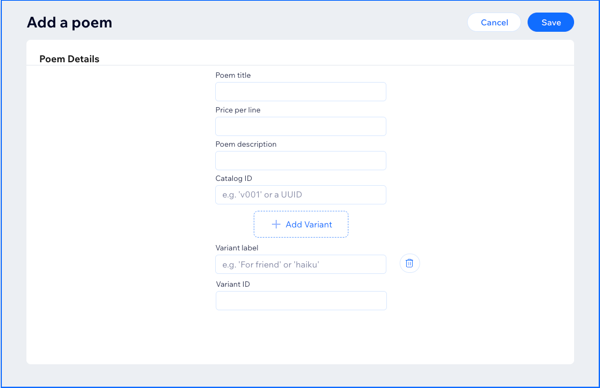Cancel adding the poem

(x=494, y=23)
